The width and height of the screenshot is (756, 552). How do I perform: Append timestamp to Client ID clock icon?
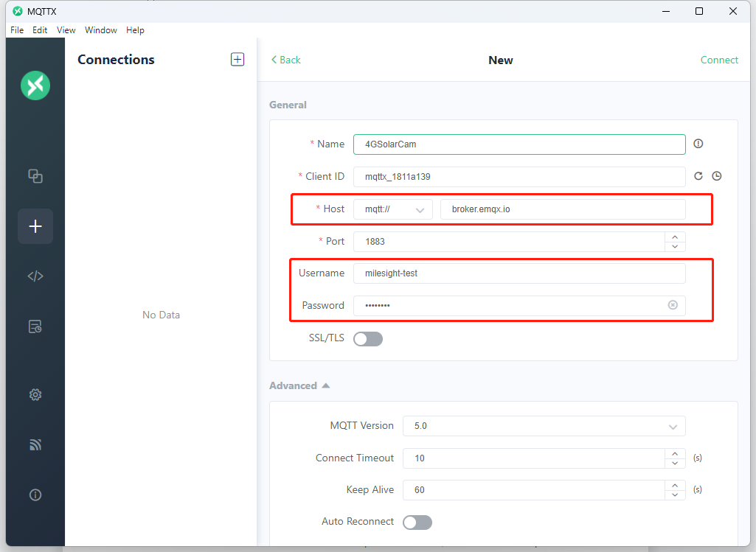pos(717,176)
